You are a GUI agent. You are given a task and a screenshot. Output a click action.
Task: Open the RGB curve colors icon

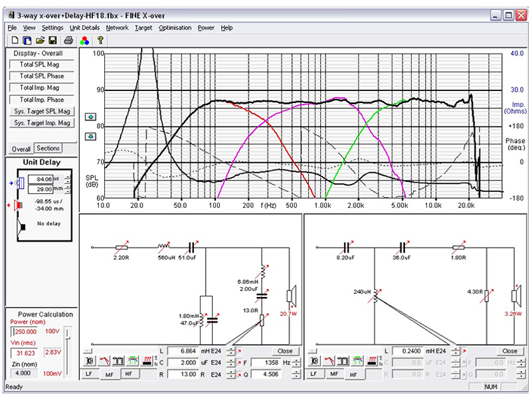tap(84, 40)
